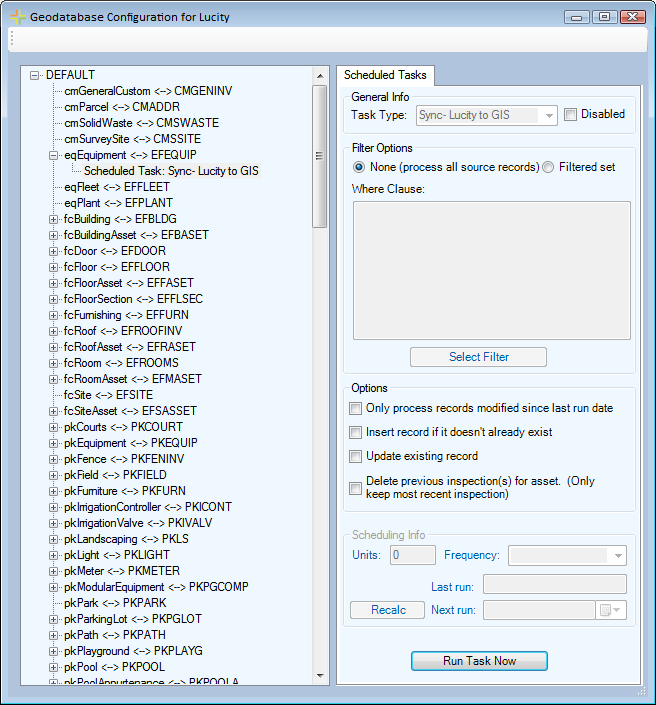The height and width of the screenshot is (705, 656).
Task: Select cmSurveySite <--> CMSSITE row
Action: click(x=133, y=139)
